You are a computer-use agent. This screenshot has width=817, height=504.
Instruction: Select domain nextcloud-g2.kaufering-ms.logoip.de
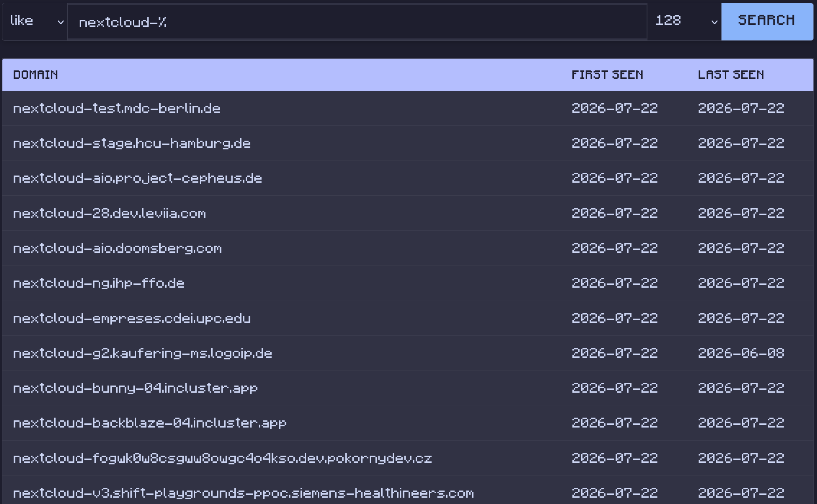point(143,353)
